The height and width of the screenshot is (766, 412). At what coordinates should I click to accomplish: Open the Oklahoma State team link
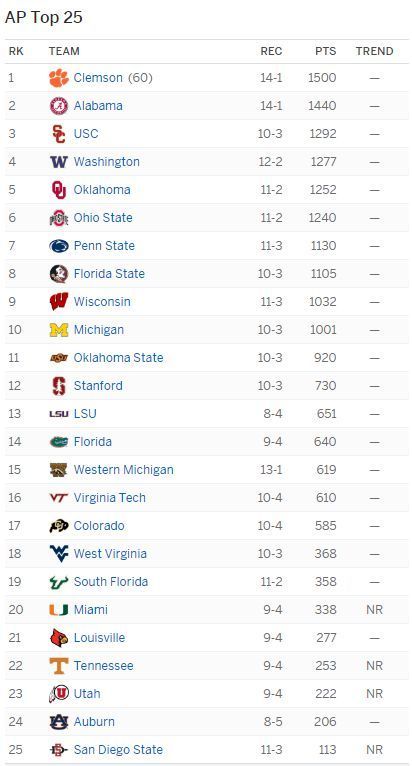pos(118,358)
